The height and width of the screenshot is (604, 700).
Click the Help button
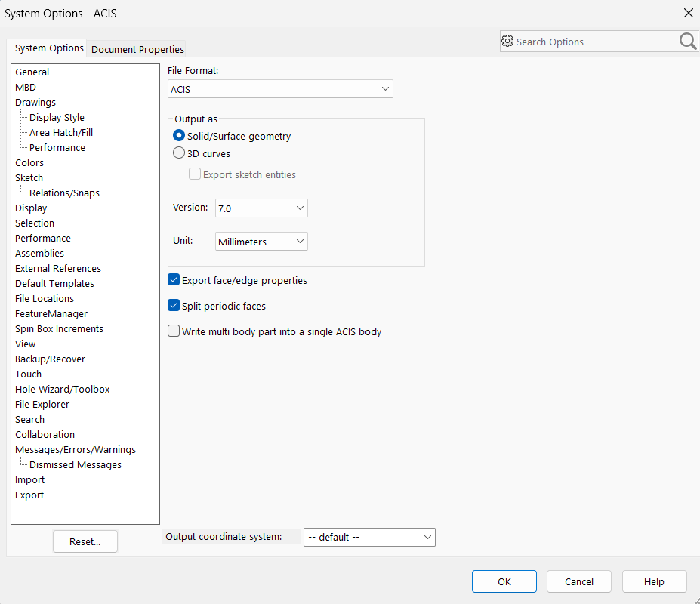coord(654,581)
